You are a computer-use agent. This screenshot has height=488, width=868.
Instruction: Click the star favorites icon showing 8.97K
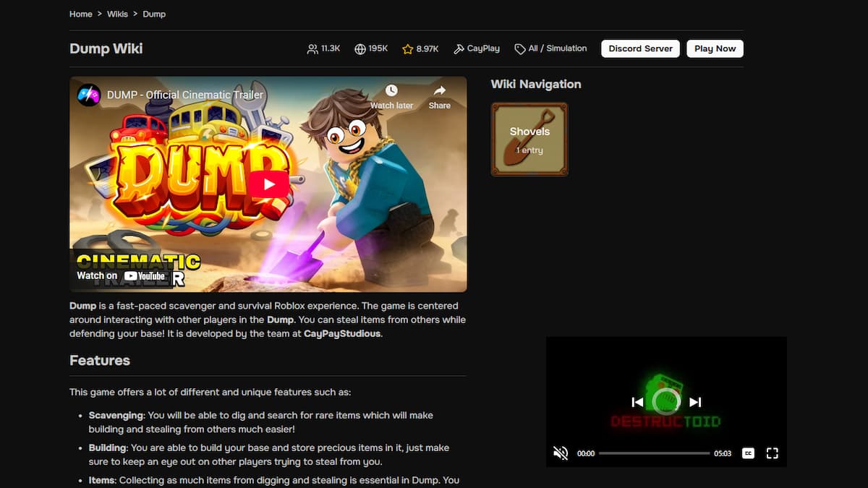coord(408,49)
